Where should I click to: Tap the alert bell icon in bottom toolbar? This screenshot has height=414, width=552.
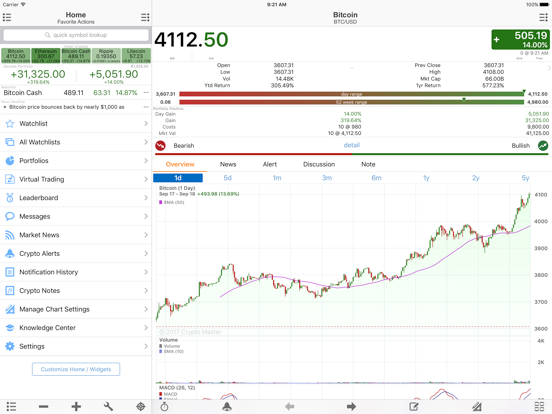pos(227,407)
